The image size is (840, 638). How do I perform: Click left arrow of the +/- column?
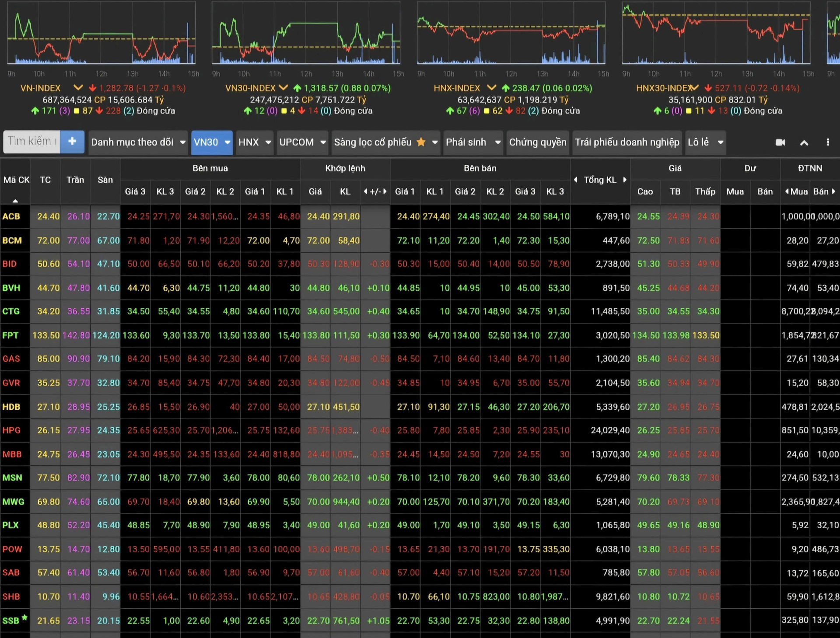point(366,192)
